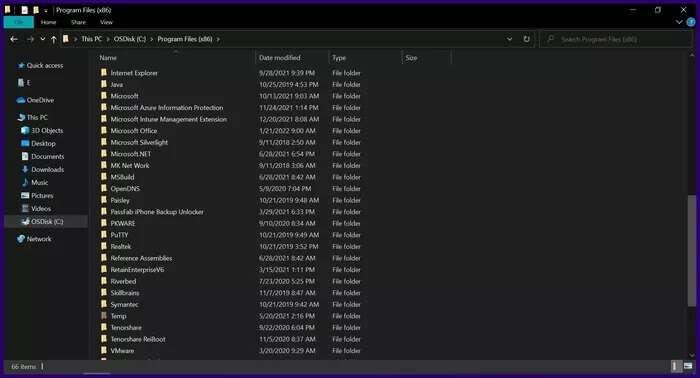Refresh the Program Files (x86) folder
Viewport: 700px width, 378px height.
point(526,39)
